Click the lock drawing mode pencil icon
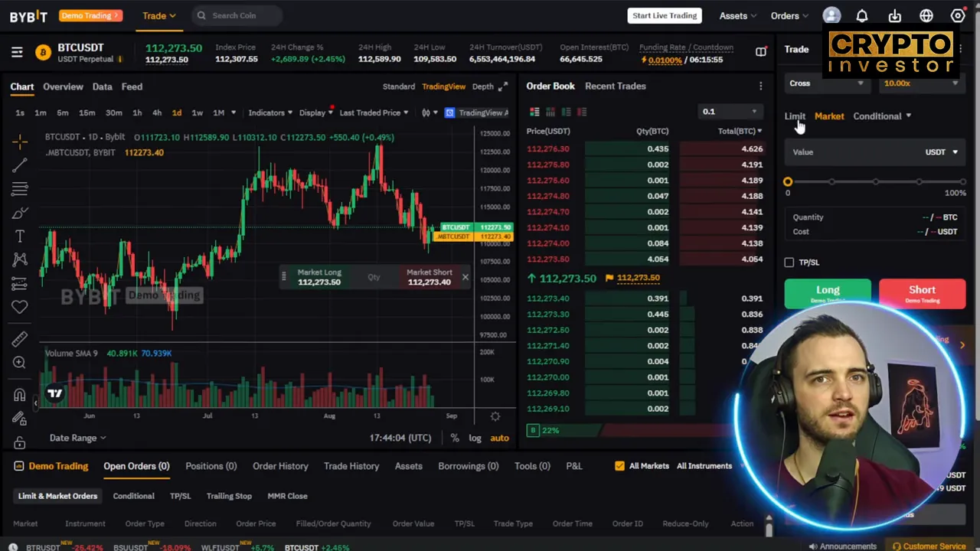This screenshot has height=551, width=980. [x=20, y=418]
